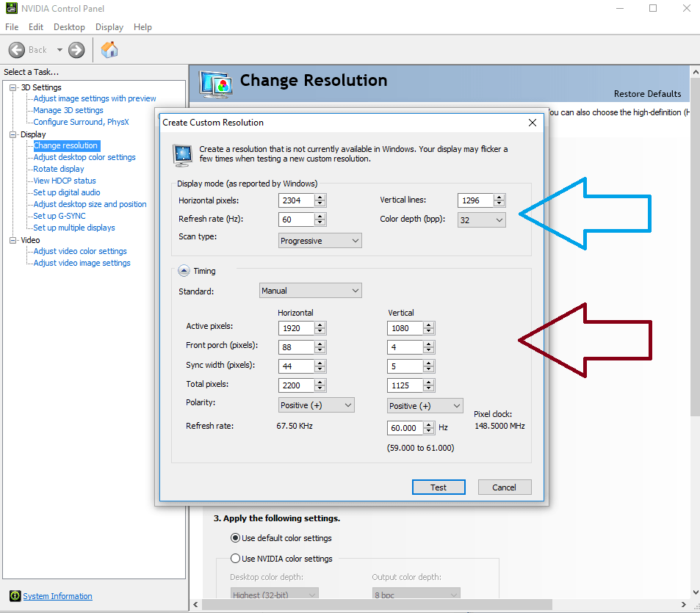
Task: Click the horizontal scrollbar left arrow
Action: pyautogui.click(x=195, y=604)
